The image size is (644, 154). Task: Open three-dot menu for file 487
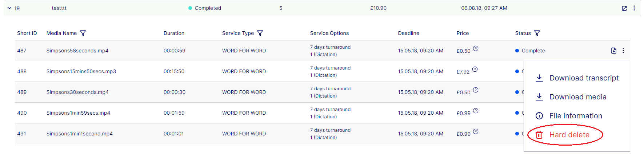click(623, 51)
